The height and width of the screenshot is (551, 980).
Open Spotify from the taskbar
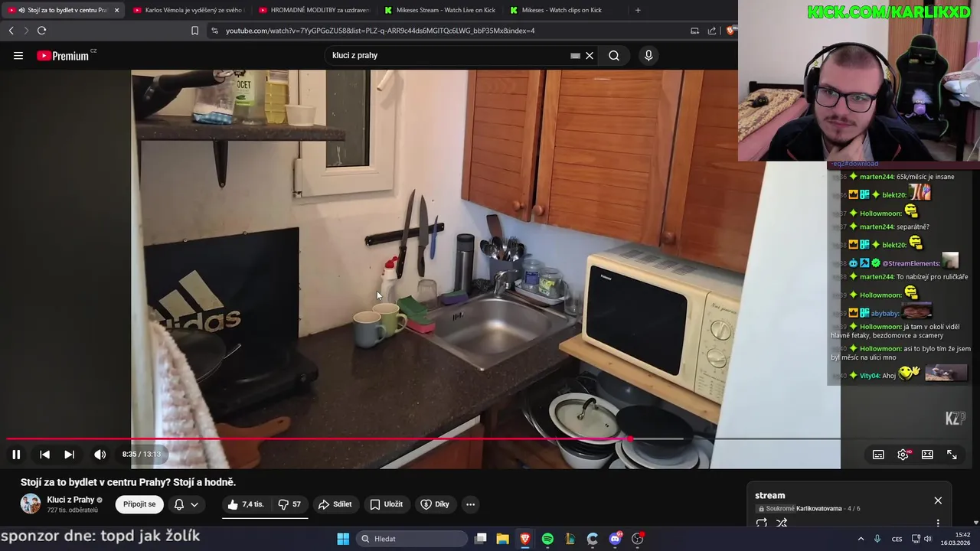[547, 539]
